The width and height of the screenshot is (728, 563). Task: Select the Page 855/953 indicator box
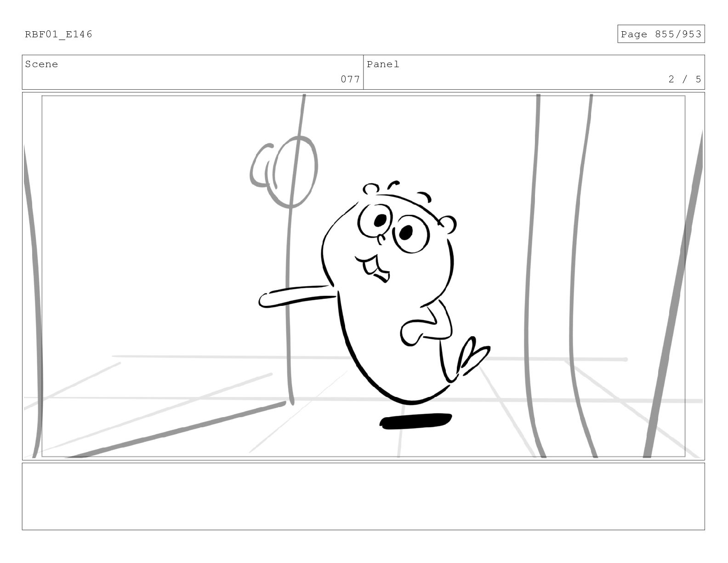pyautogui.click(x=661, y=34)
